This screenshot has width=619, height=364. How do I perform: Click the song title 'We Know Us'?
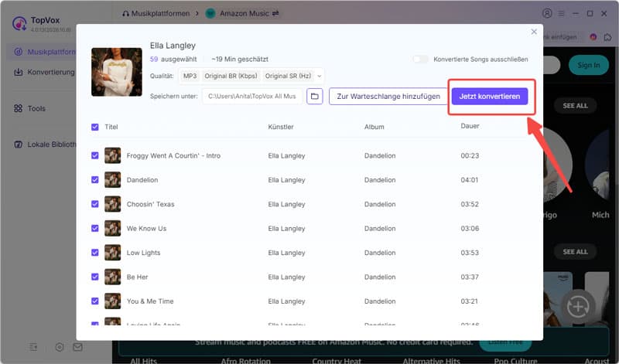146,228
